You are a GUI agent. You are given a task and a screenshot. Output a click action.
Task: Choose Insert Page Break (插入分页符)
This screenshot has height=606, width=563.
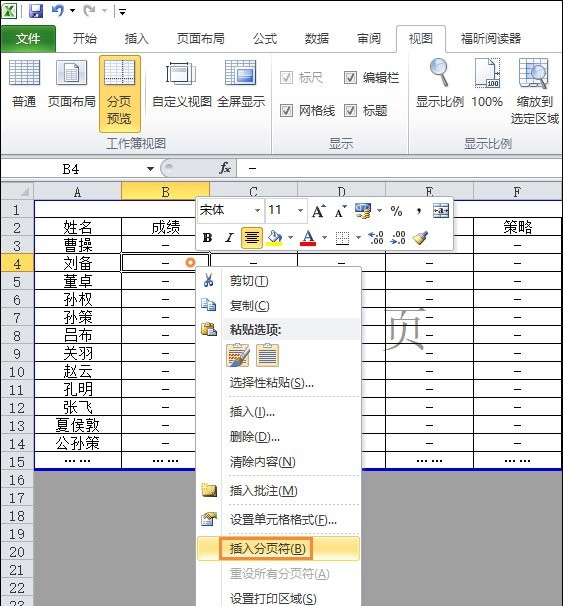click(278, 548)
